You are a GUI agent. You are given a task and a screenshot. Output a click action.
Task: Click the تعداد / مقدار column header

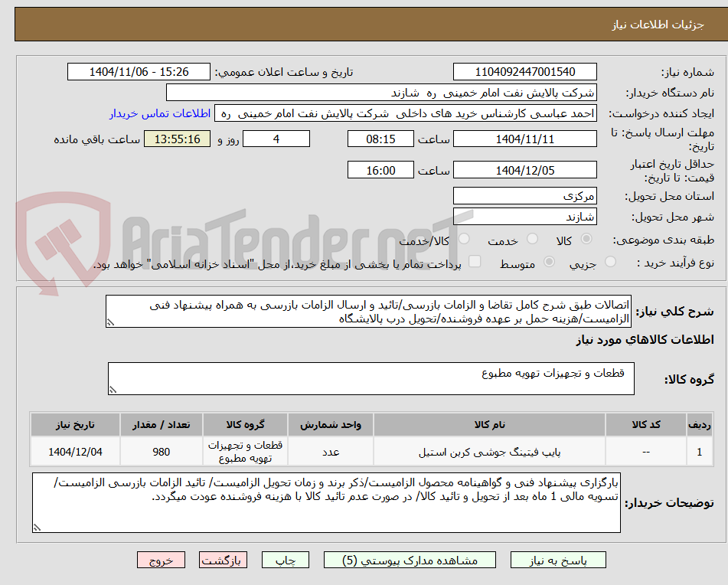point(161,425)
